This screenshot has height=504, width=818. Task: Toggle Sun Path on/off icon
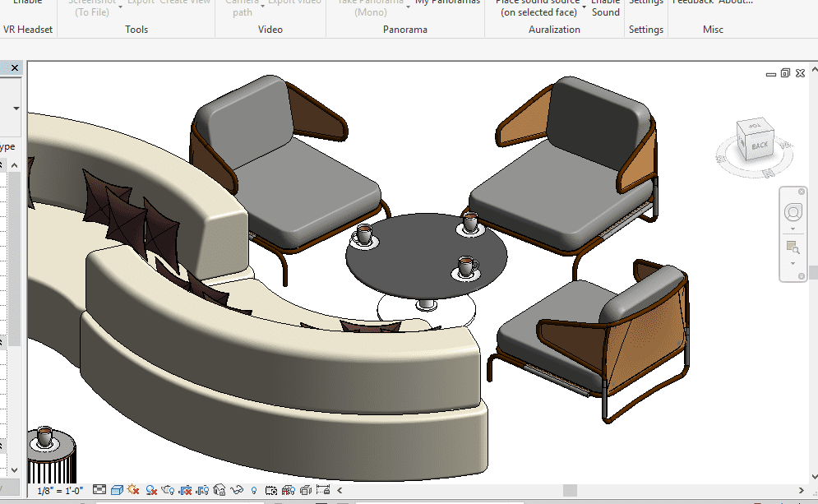[x=134, y=490]
